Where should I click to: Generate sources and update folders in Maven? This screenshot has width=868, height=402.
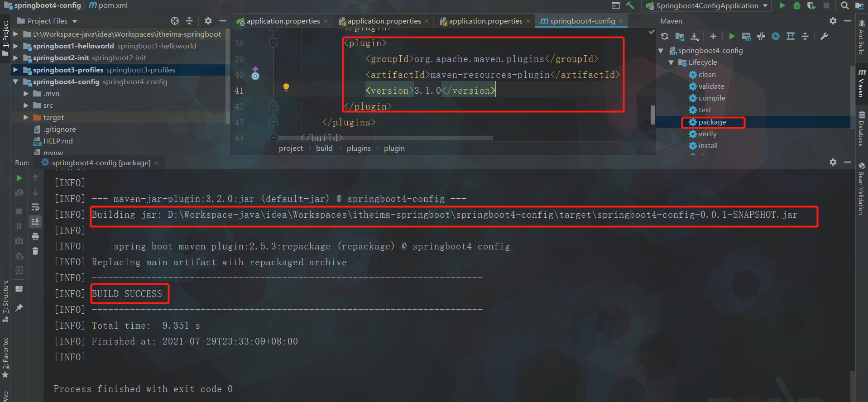pyautogui.click(x=680, y=36)
